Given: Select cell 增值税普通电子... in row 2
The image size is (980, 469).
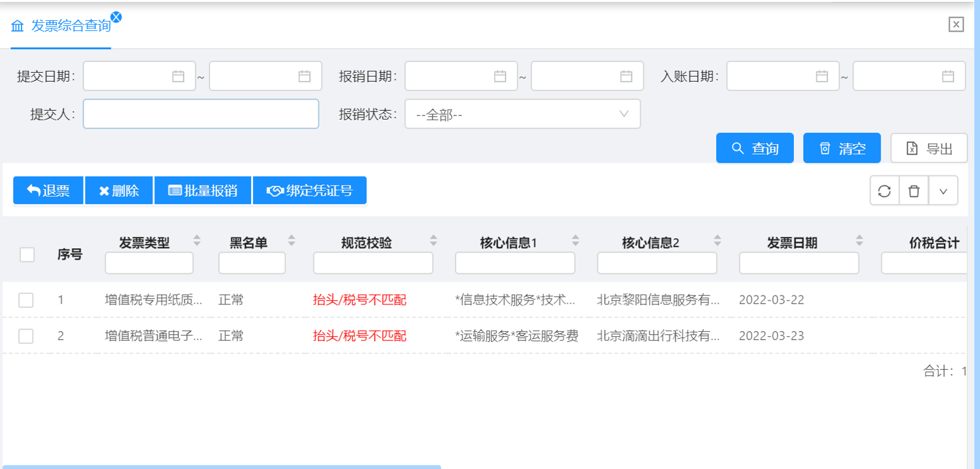Looking at the screenshot, I should click(154, 336).
